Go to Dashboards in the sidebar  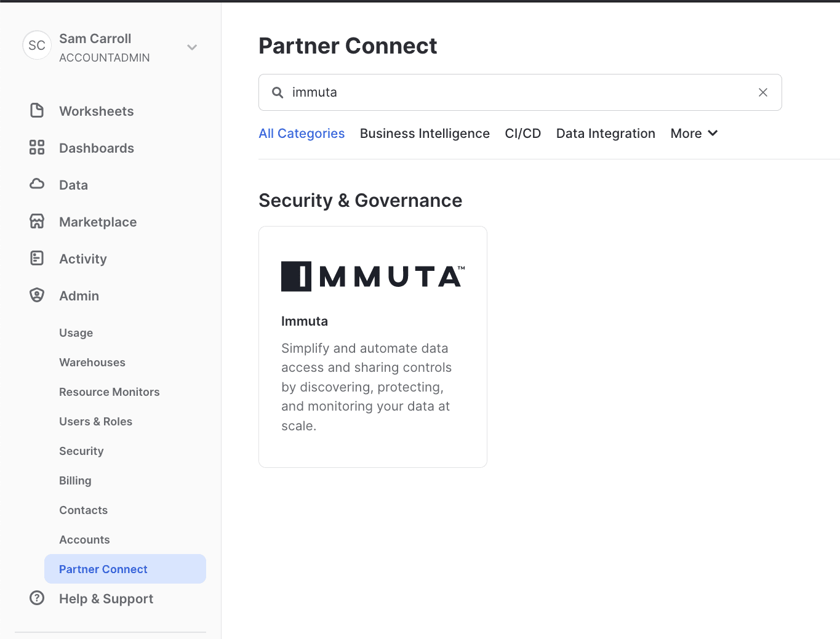coord(96,148)
